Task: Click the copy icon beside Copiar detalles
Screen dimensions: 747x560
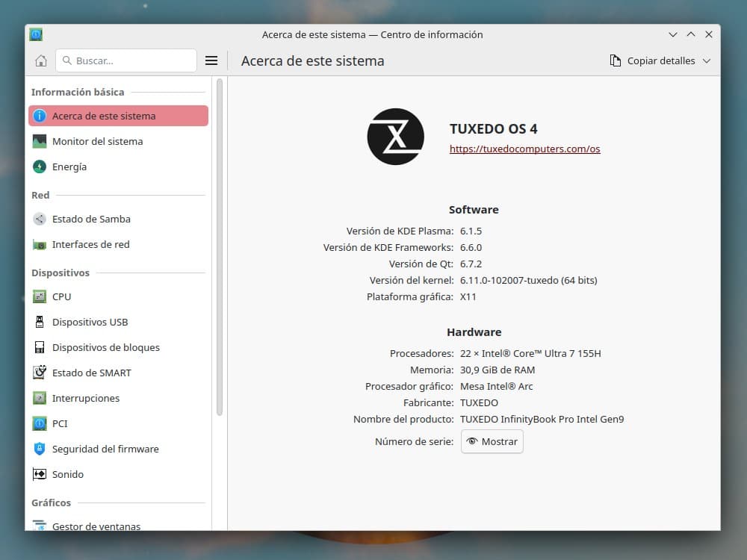Action: pos(616,61)
